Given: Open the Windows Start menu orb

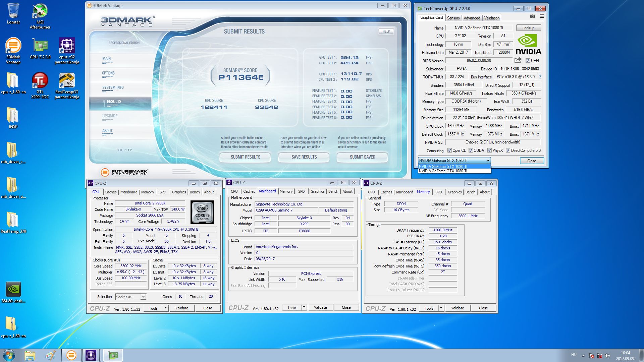Looking at the screenshot, I should coord(9,355).
